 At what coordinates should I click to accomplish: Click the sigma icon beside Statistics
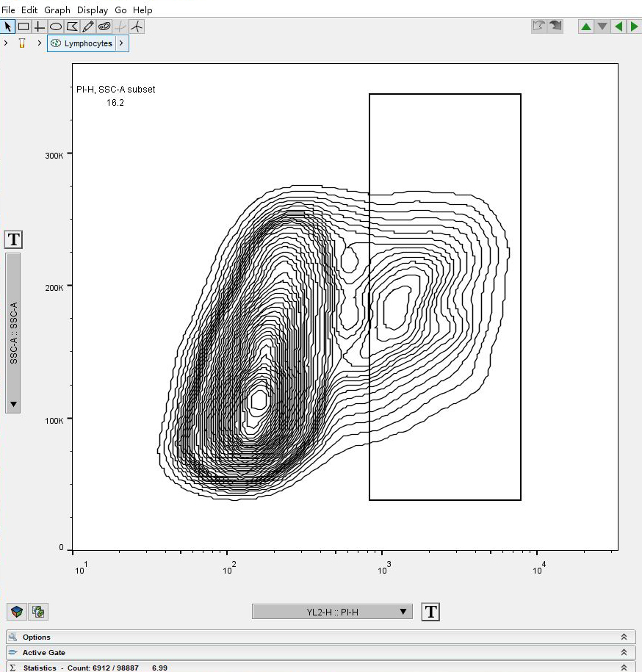click(13, 668)
